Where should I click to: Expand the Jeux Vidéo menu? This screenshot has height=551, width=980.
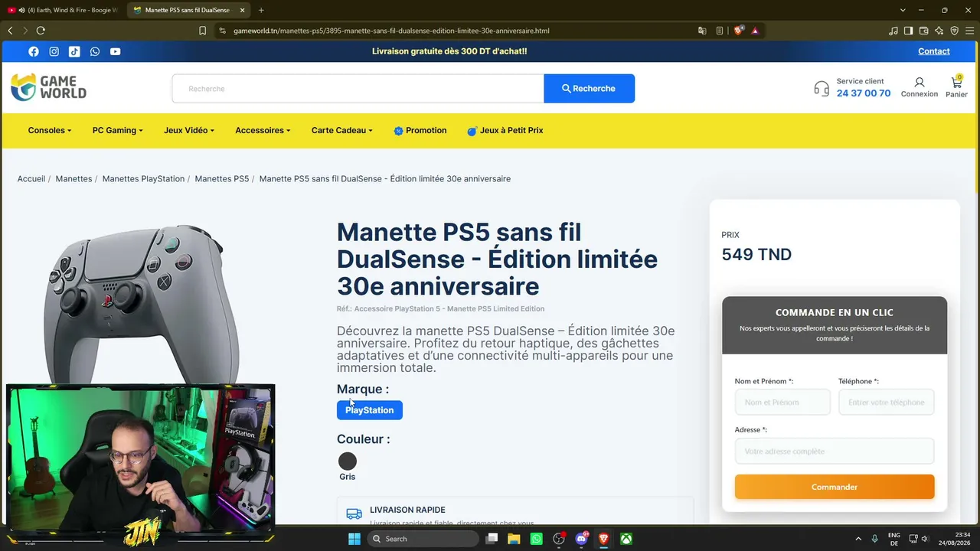(189, 130)
